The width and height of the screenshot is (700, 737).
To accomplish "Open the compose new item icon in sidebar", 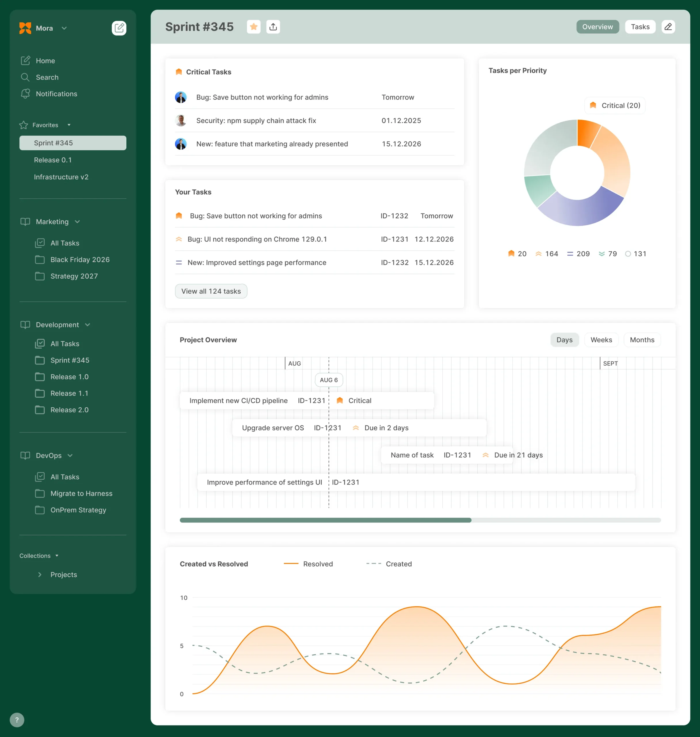I will 119,29.
